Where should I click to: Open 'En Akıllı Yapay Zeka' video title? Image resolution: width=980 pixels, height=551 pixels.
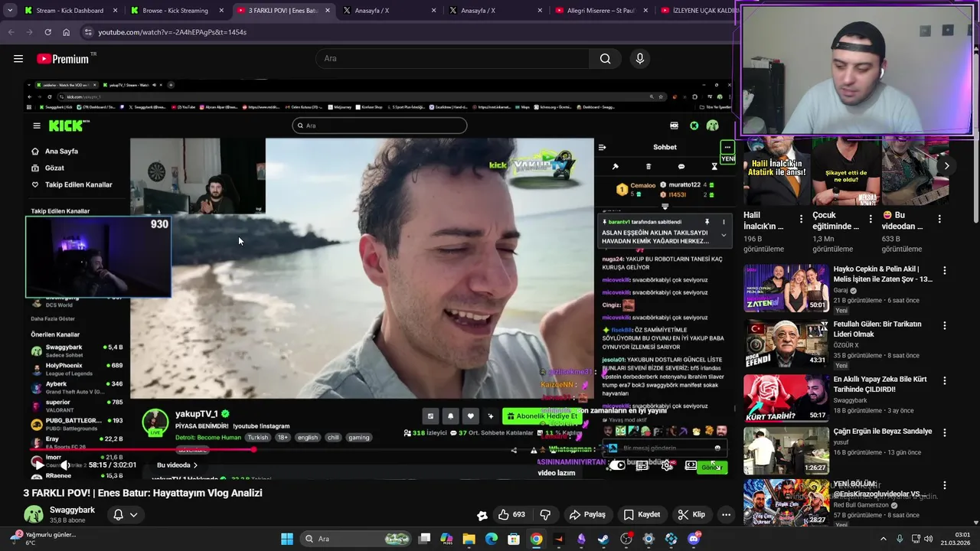pos(880,384)
